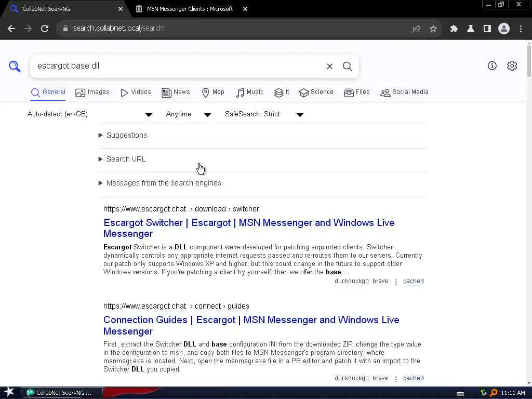Image resolution: width=532 pixels, height=399 pixels.
Task: Switch to the Videos category
Action: coord(136,92)
